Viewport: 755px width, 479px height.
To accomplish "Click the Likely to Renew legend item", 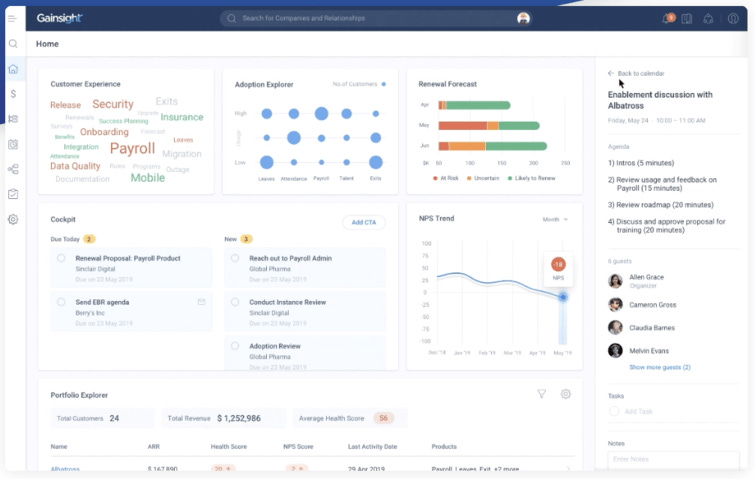I will [x=532, y=178].
